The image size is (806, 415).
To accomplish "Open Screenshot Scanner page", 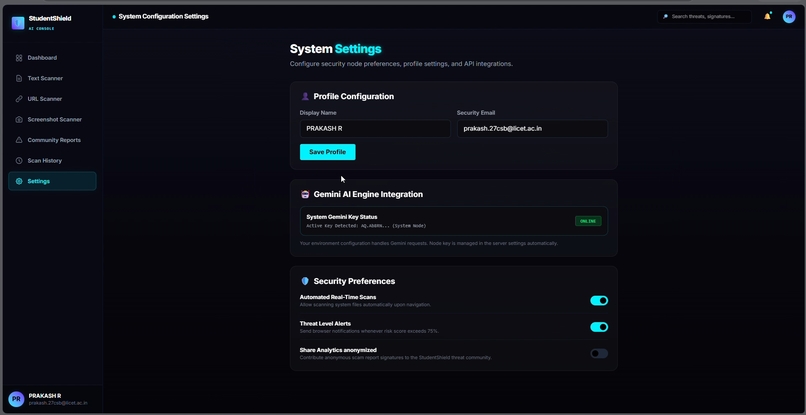I will tap(52, 120).
